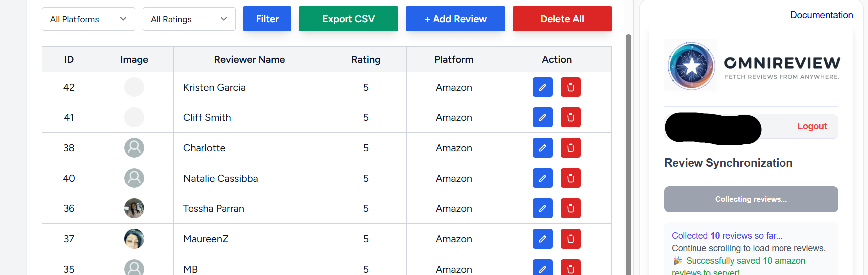Screen dimensions: 868x275
Task: Click the Logout link
Action: [x=812, y=126]
